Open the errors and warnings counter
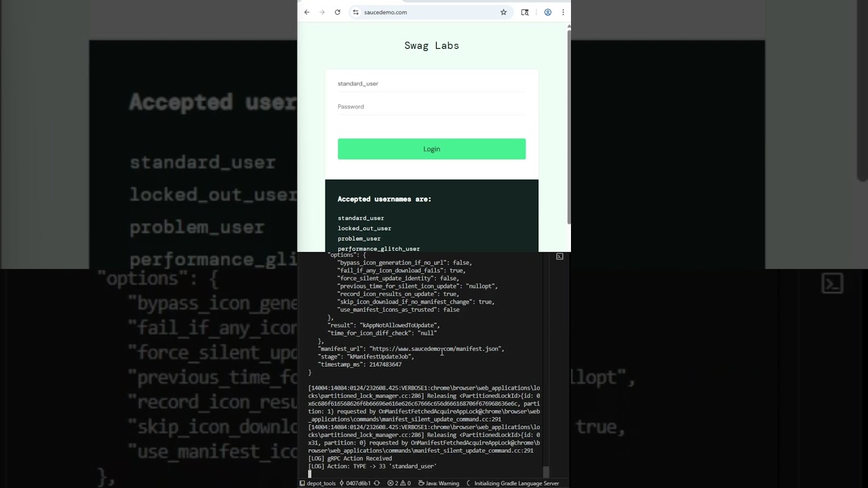Viewport: 868px width, 488px height. click(x=399, y=483)
